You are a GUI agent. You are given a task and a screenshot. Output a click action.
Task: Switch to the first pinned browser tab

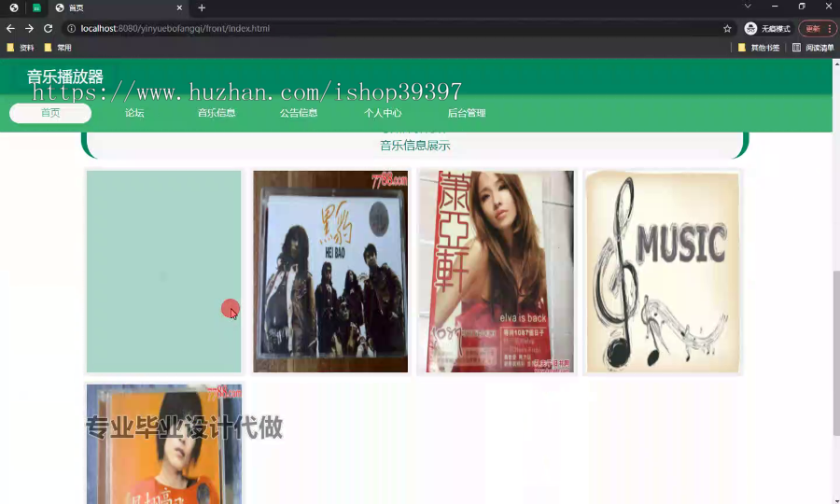click(x=14, y=7)
